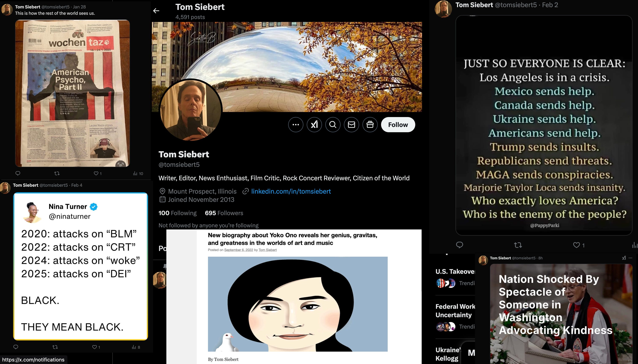
Task: Open the three-dot menu on the 8h tweet
Action: coord(630,258)
